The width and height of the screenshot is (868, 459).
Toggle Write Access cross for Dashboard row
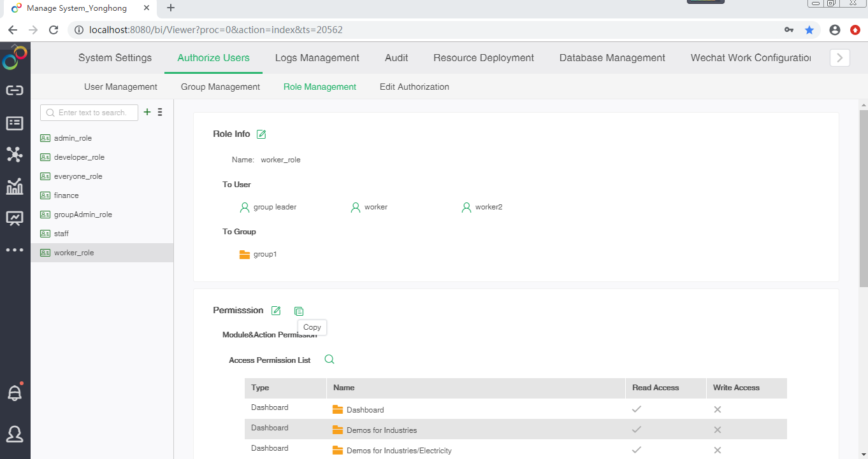click(x=718, y=409)
